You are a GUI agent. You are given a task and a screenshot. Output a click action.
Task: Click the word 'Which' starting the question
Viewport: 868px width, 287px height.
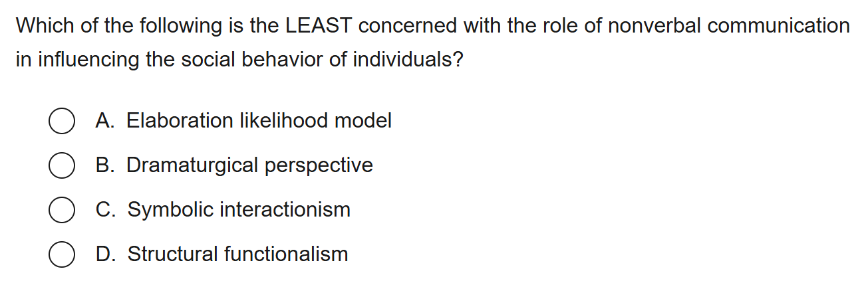pos(43,27)
